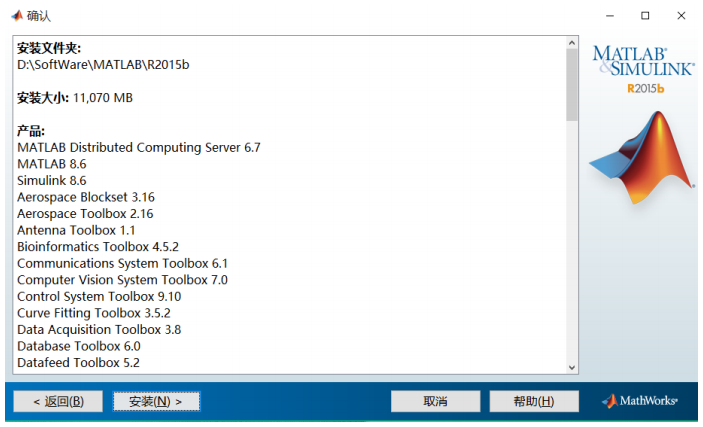
Task: Select Data Acquisition Toolbox 3.8
Action: (x=99, y=330)
